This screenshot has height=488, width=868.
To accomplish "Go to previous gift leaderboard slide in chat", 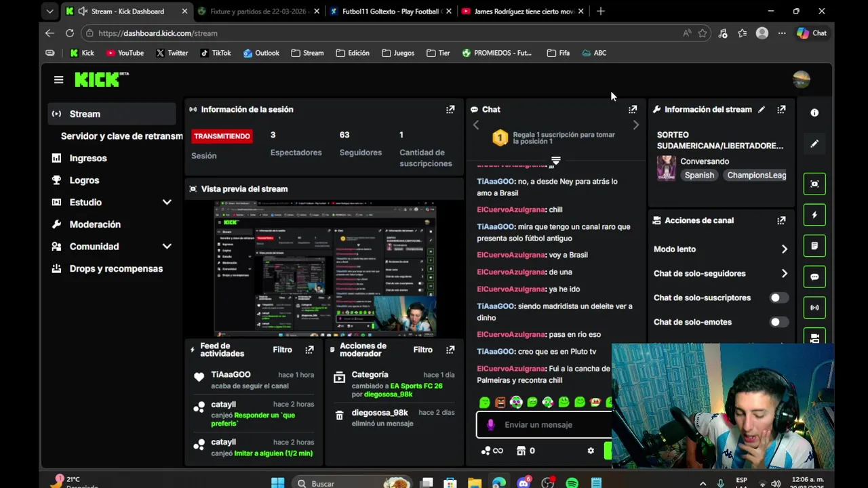I will pos(476,125).
